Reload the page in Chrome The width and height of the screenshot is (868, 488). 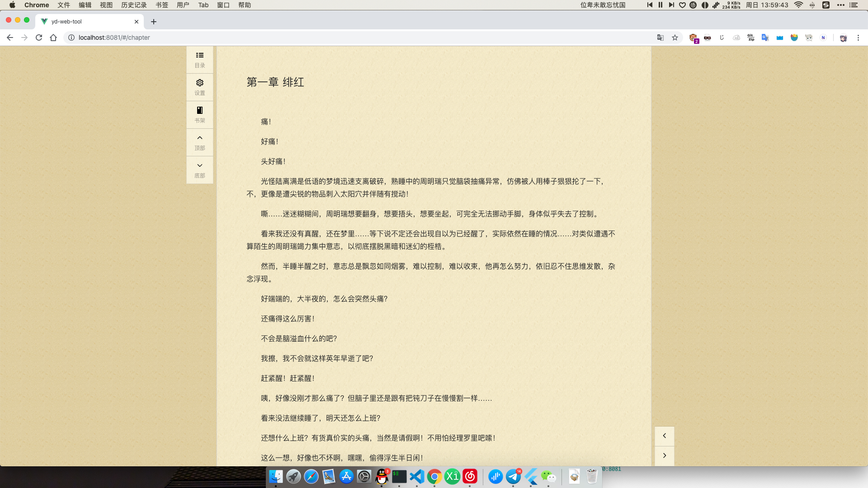[x=39, y=38]
